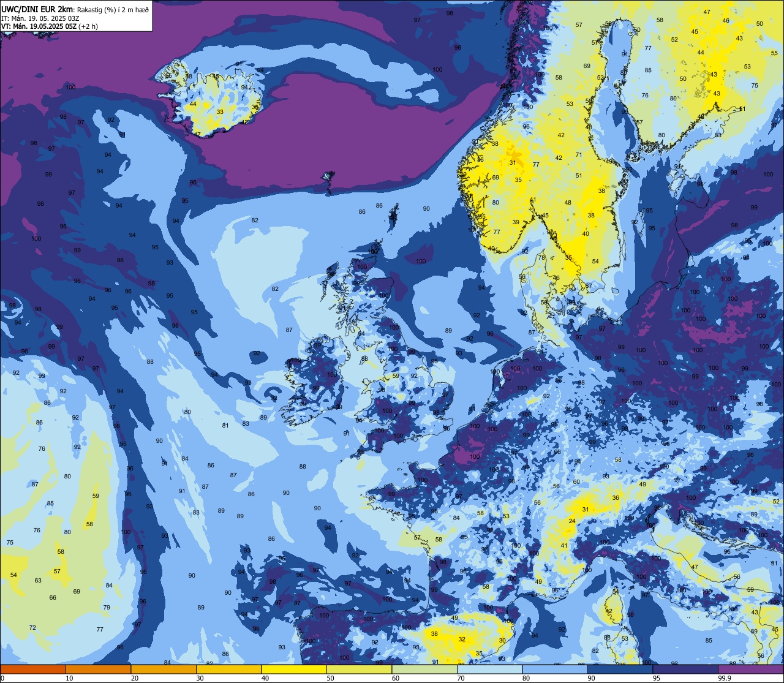Click the 90–95 medium blue legend swatch

point(620,670)
